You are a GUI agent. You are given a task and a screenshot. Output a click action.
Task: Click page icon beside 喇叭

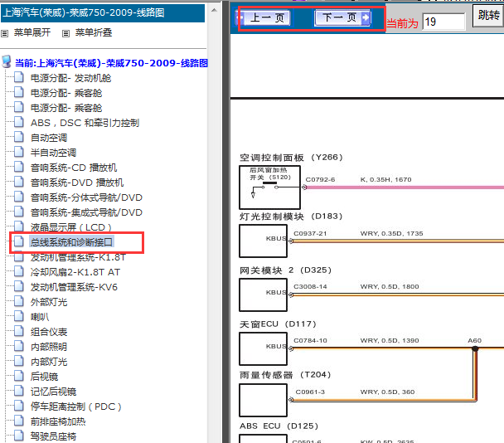pyautogui.click(x=19, y=316)
